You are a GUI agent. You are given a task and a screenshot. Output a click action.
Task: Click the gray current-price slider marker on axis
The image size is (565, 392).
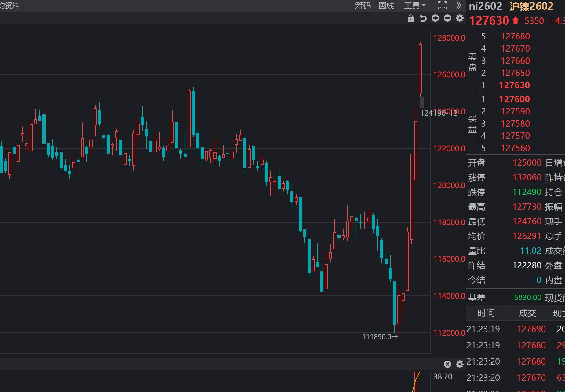pyautogui.click(x=422, y=102)
